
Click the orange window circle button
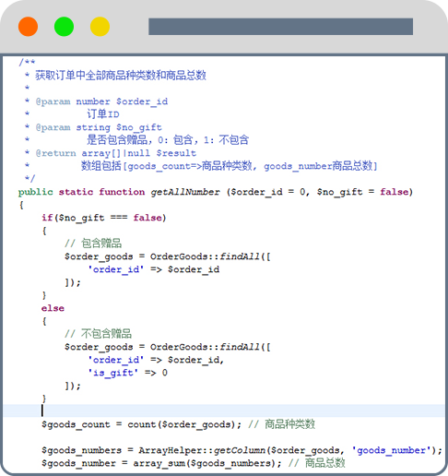tap(28, 27)
